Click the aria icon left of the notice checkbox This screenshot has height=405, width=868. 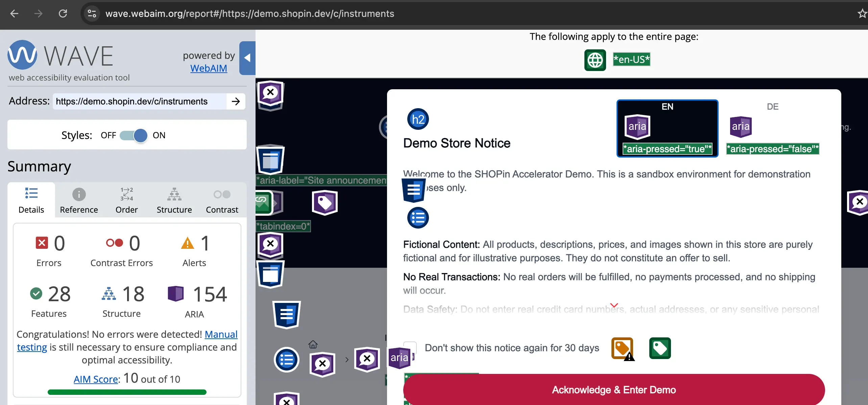(x=400, y=358)
